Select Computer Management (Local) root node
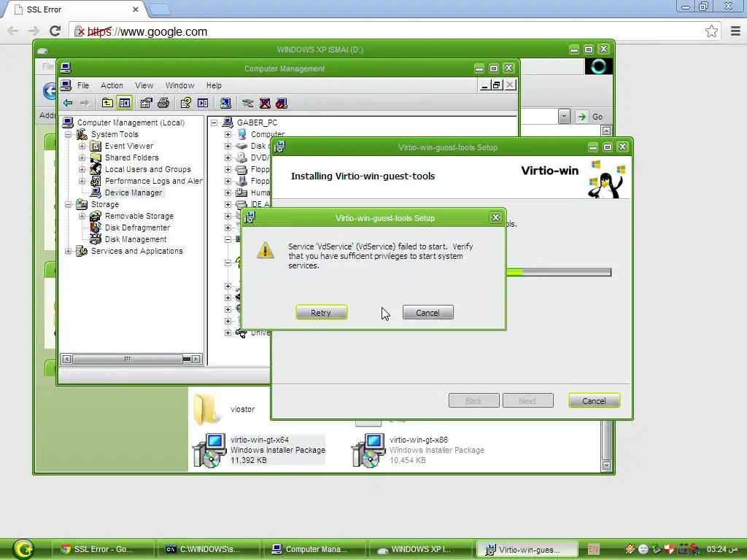 (131, 122)
